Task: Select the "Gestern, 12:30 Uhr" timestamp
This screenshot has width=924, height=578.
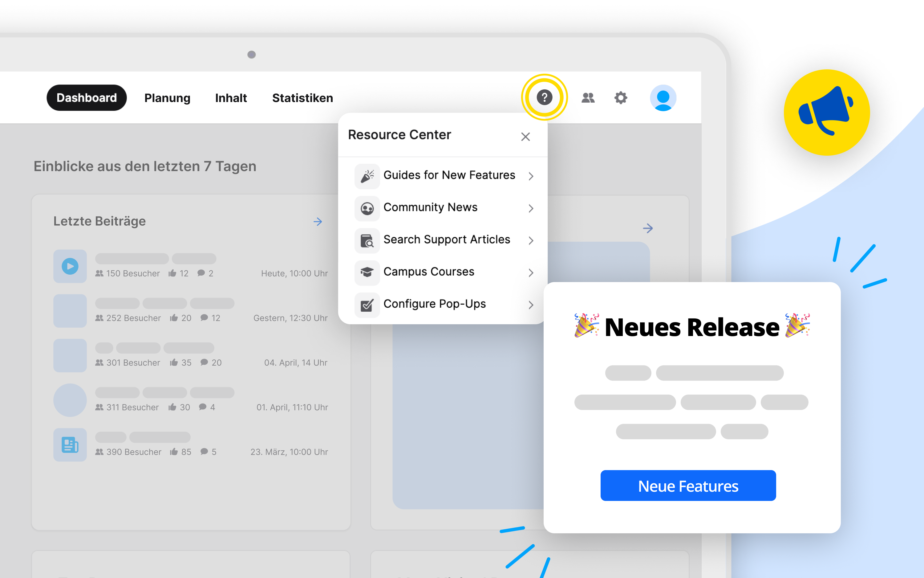Action: [290, 318]
